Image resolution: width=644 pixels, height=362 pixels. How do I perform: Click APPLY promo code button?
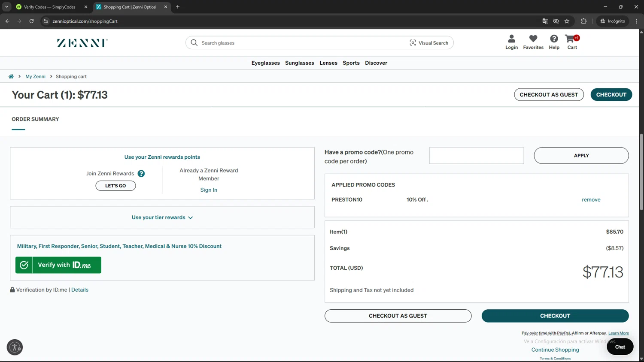(581, 156)
